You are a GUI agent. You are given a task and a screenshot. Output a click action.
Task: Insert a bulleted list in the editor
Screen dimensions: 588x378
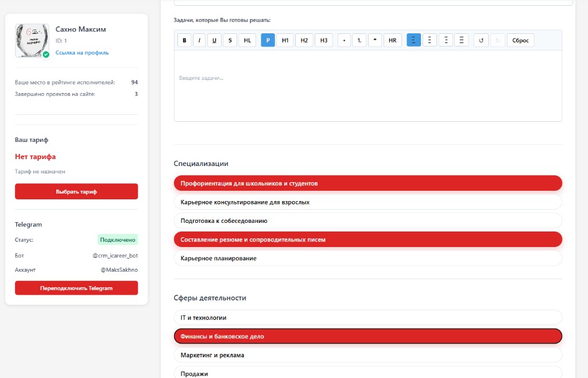tap(344, 40)
